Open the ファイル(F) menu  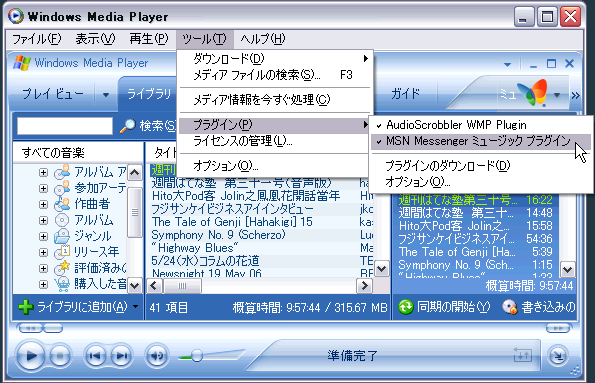[36, 39]
